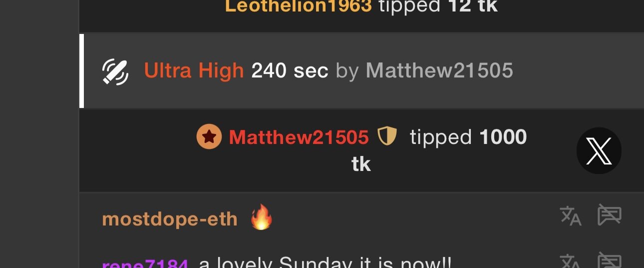This screenshot has height=268, width=644.
Task: Open the rene7184 username
Action: coord(145,263)
